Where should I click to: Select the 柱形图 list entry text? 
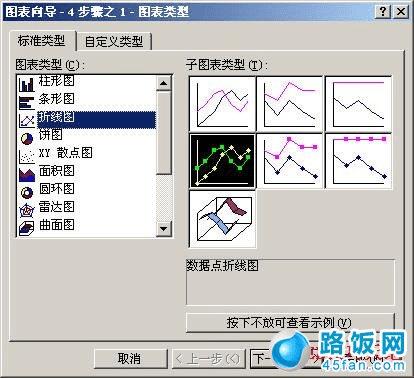pyautogui.click(x=57, y=81)
